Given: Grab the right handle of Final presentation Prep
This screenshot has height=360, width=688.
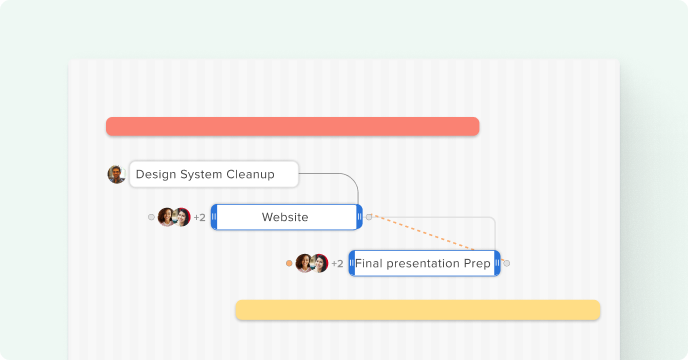Looking at the screenshot, I should (x=497, y=263).
